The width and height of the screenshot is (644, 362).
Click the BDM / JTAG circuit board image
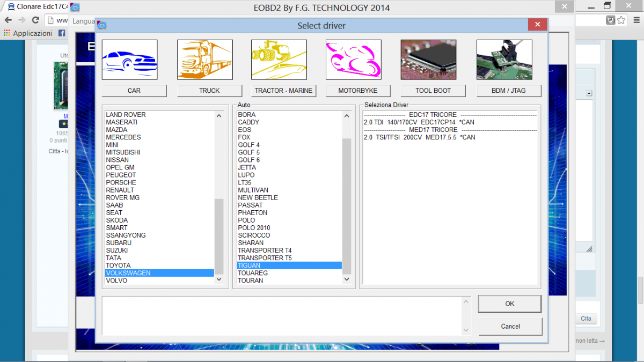tap(504, 60)
